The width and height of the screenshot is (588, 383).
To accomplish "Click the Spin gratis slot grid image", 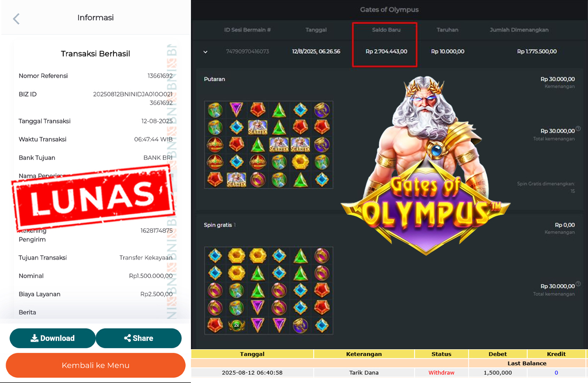I will tap(268, 290).
